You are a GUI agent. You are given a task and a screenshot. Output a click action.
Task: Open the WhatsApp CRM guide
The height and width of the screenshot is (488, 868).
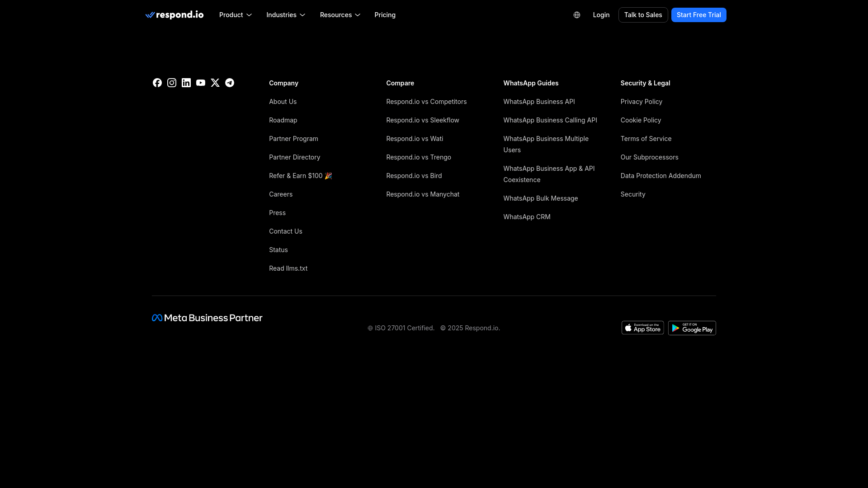pos(527,217)
